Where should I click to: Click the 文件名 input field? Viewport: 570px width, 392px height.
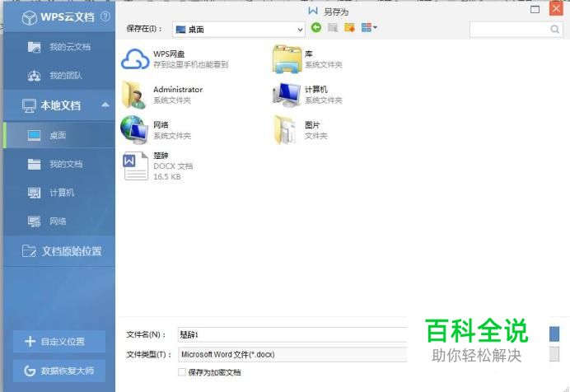292,334
